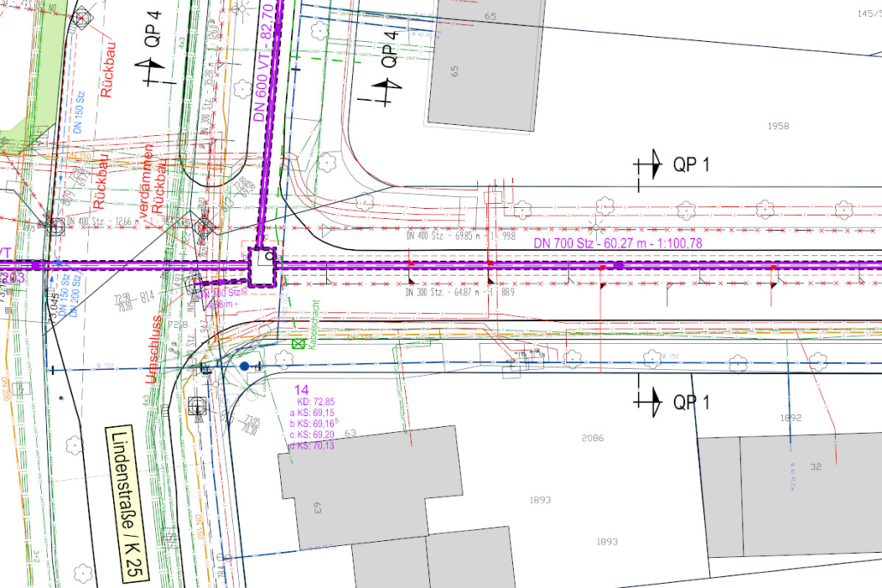
Task: Select the purple label 'DN 700 Stz - 60,27 m - 1:100,78'
Action: tap(617, 243)
